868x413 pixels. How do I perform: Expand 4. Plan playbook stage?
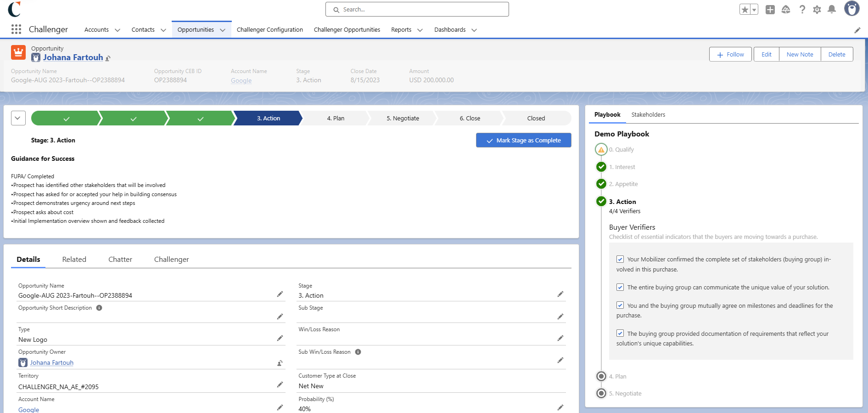(x=601, y=376)
